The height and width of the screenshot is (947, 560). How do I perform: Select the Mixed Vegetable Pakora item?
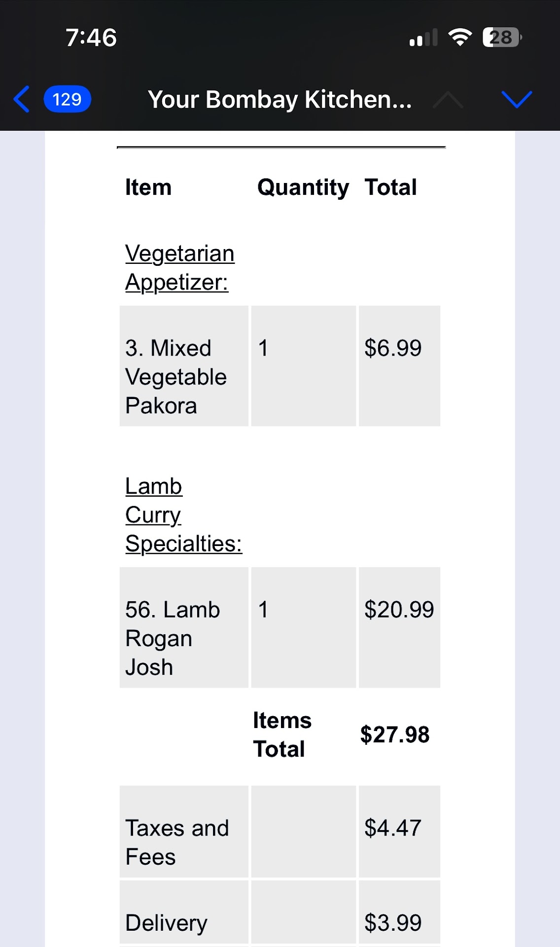click(175, 376)
